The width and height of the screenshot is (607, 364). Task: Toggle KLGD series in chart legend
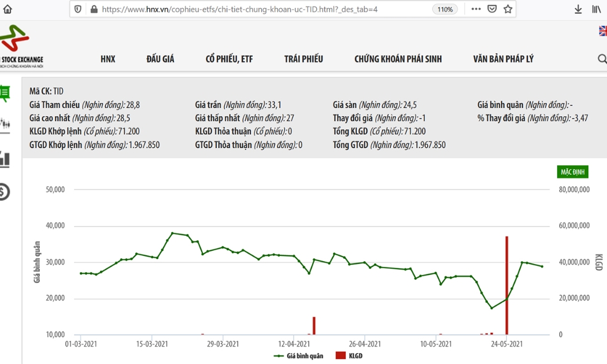point(349,355)
